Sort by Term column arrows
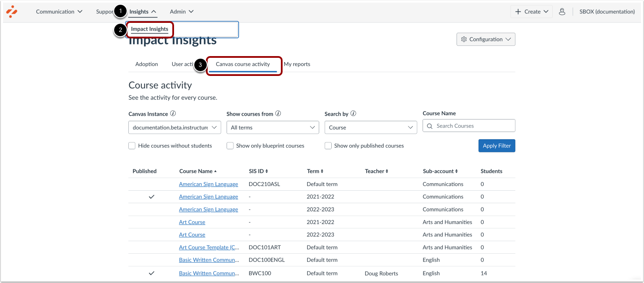 click(x=322, y=171)
